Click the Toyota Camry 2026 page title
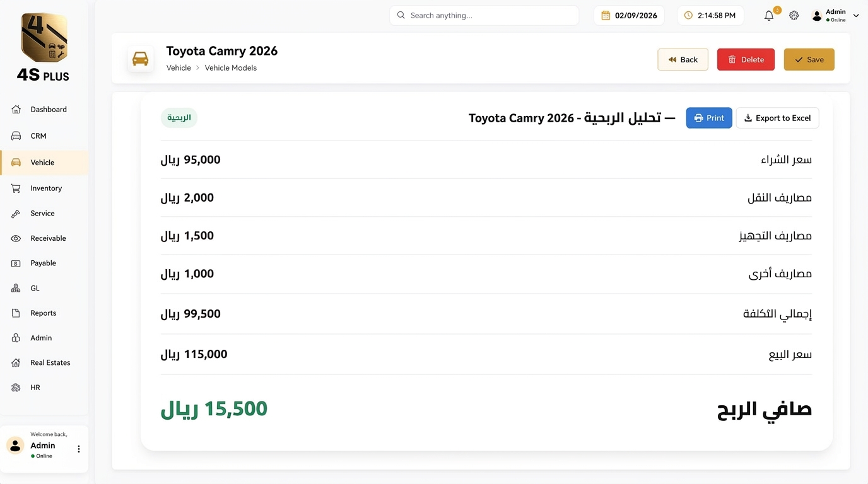The width and height of the screenshot is (868, 484). click(222, 51)
